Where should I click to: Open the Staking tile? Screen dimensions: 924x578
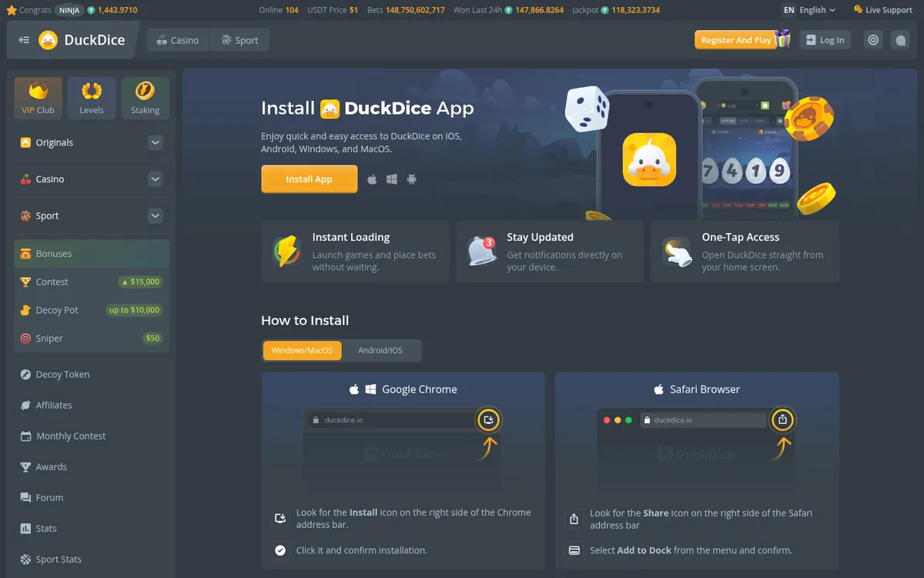click(x=145, y=98)
